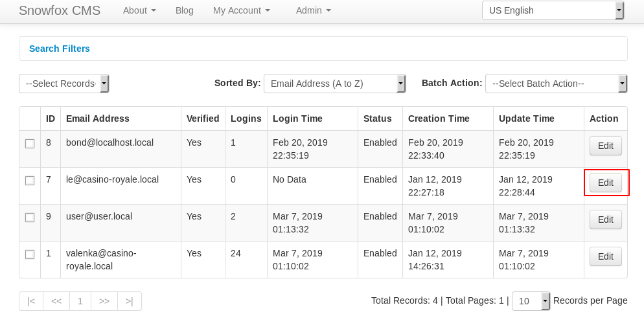The width and height of the screenshot is (644, 327).
Task: Tick checkbox for le@casino-royale.local user
Action: [x=30, y=181]
